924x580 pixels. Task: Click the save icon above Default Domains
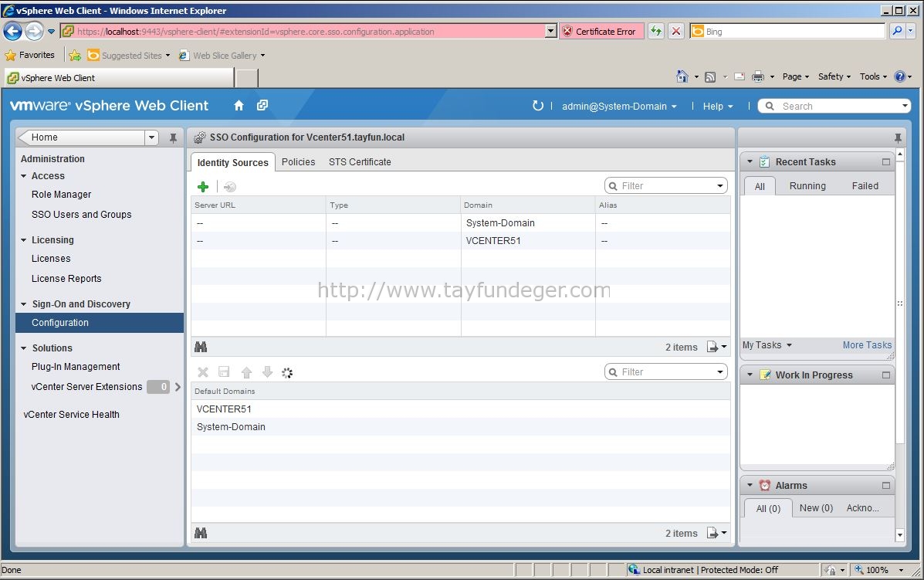(x=224, y=372)
